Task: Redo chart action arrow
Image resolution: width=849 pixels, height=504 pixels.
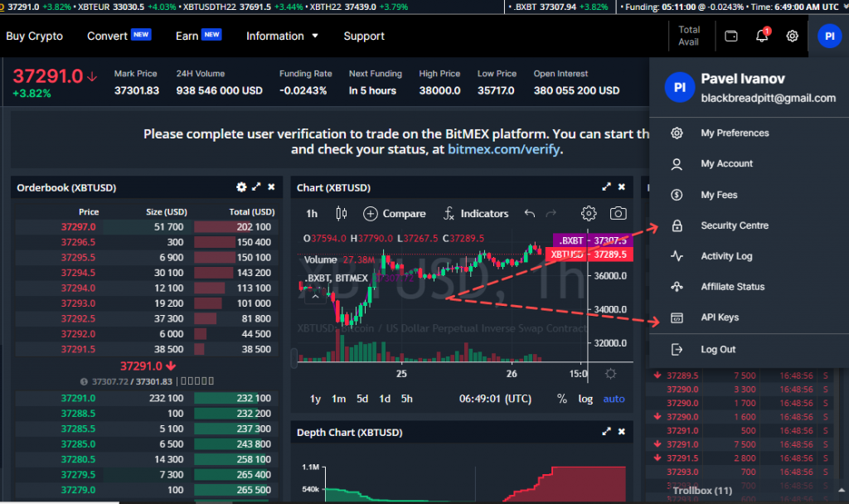Action: tap(551, 214)
